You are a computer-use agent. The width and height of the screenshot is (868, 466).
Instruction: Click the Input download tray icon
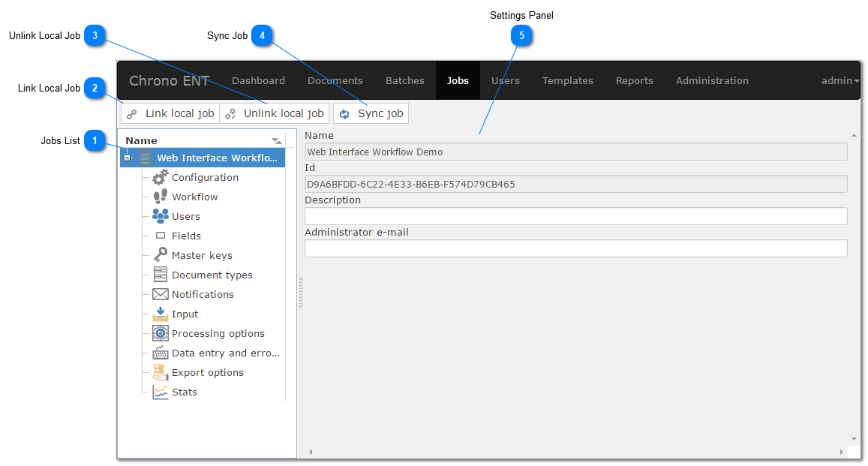(161, 314)
